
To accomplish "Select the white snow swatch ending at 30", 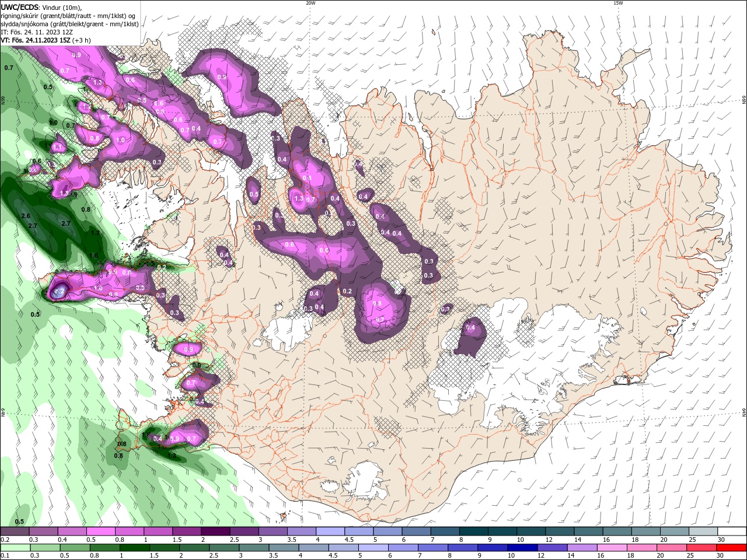I will [732, 531].
